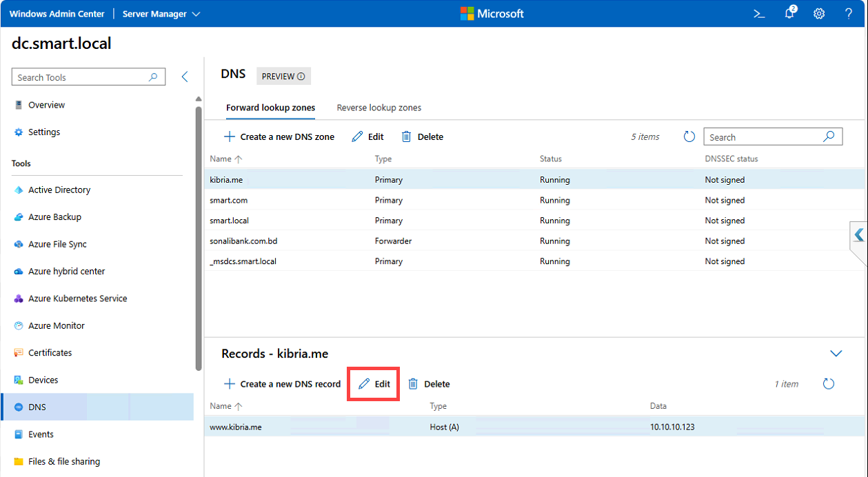868x477 pixels.
Task: Open the Overview tool
Action: (47, 105)
